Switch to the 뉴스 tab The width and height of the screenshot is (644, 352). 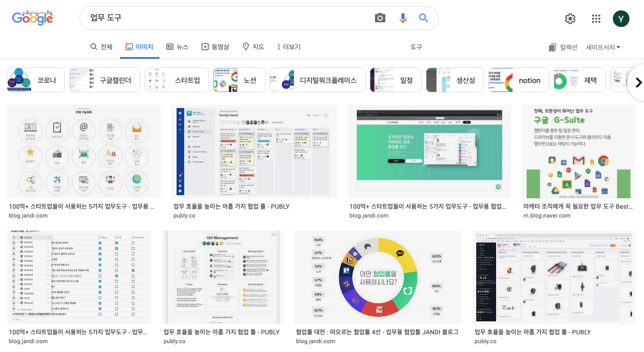coord(177,47)
